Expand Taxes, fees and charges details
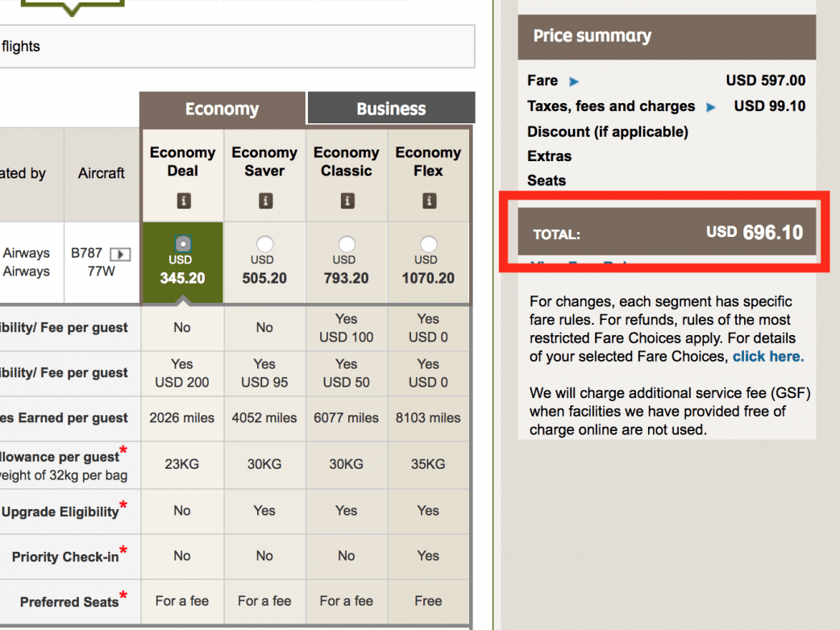Image resolution: width=840 pixels, height=630 pixels. tap(711, 107)
